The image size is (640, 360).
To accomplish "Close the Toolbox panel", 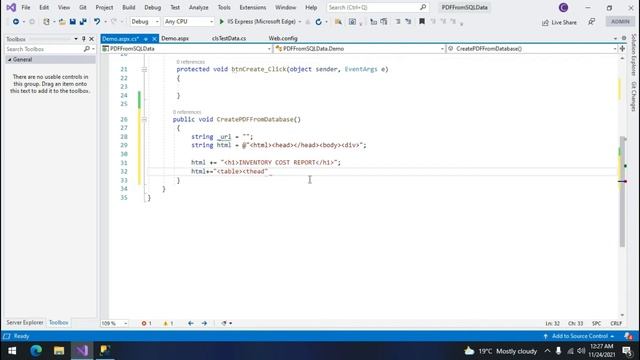I will coord(91,39).
